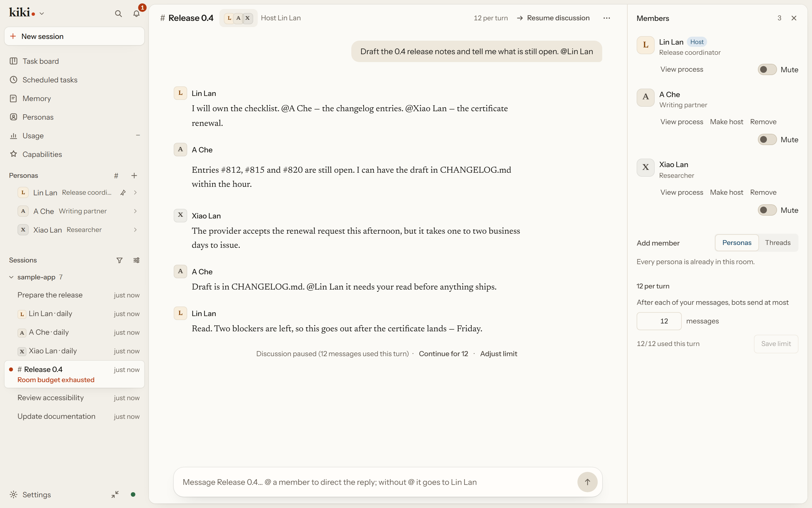Viewport: 812px width, 508px height.
Task: Click Continue for 12
Action: 443,354
